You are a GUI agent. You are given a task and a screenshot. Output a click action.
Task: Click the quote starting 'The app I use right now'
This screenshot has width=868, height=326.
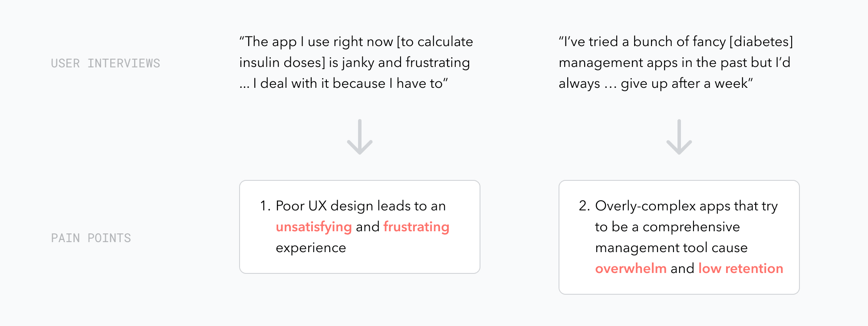click(356, 63)
